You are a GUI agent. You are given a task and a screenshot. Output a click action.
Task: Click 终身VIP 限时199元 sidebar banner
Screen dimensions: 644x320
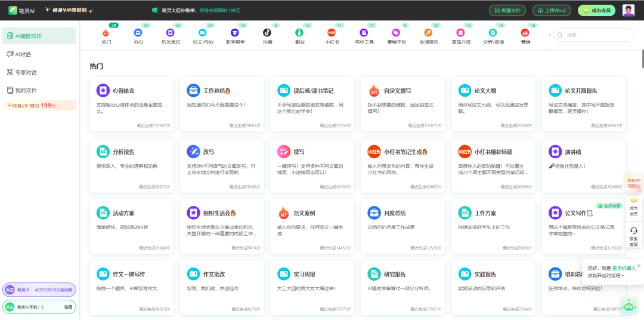39,105
